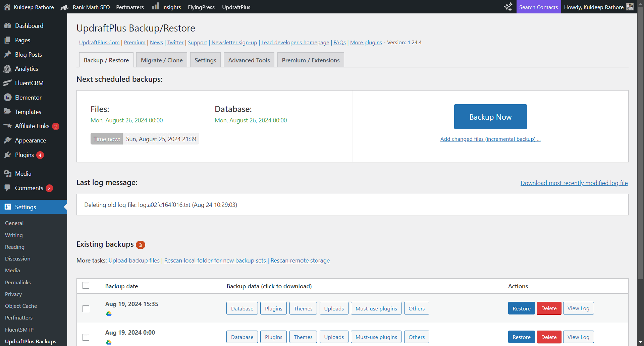Click the Rank Math SEO chart icon
Viewport: 644px width, 346px height.
[x=64, y=7]
